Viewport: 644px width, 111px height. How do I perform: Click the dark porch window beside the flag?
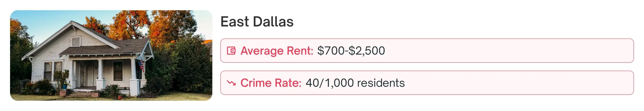click(x=118, y=71)
